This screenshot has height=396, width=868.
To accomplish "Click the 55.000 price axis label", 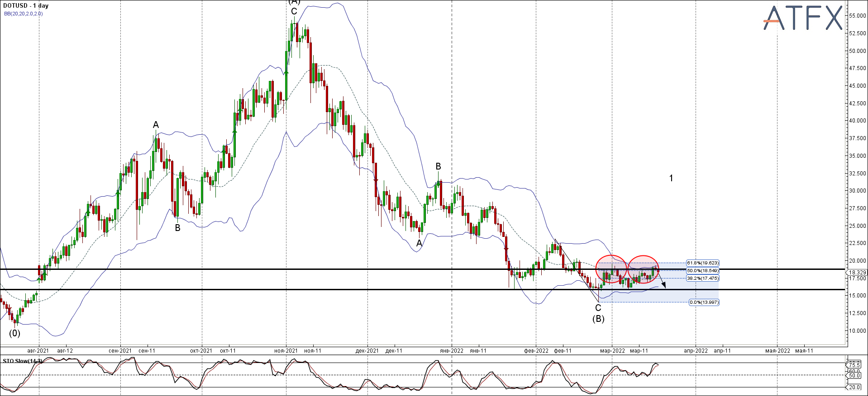I will click(x=858, y=15).
